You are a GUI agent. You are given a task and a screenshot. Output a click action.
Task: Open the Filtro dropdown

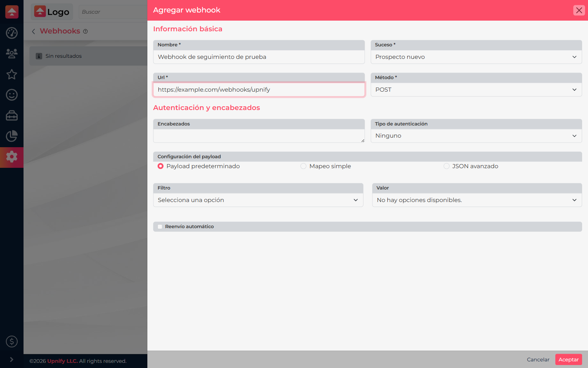(x=258, y=200)
